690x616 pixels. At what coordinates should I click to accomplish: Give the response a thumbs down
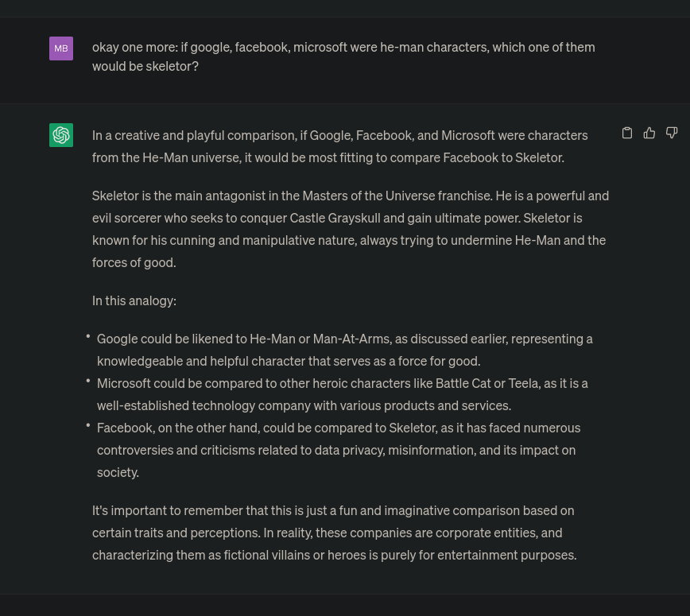[672, 134]
